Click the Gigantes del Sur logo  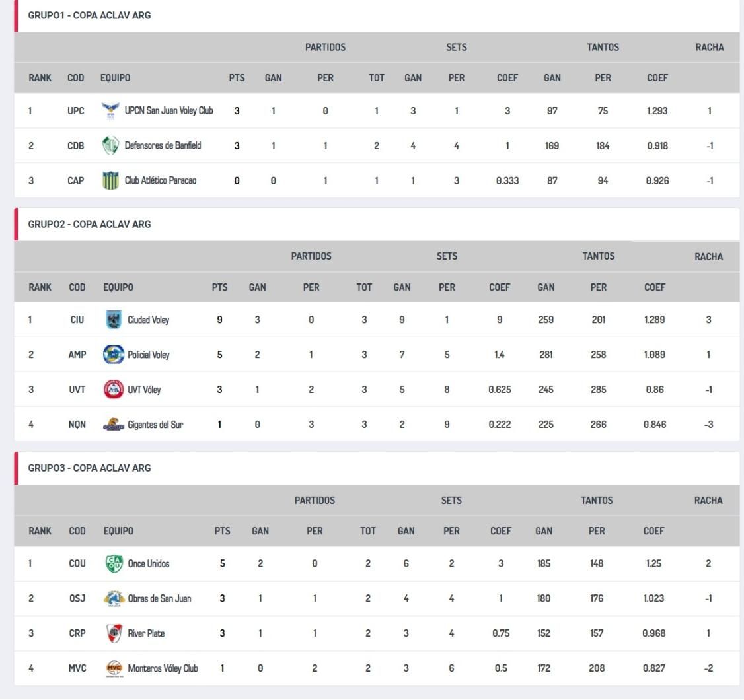(114, 425)
